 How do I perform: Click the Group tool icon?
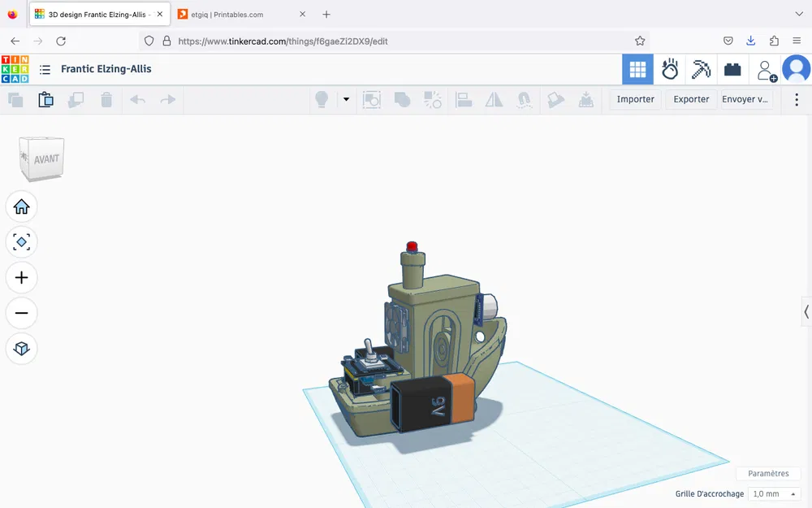click(x=403, y=99)
